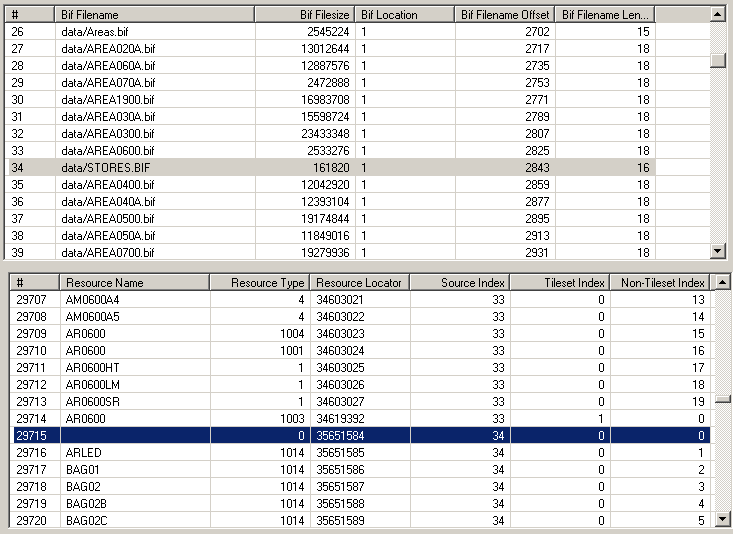Select resource ARLED
This screenshot has width=733, height=534.
click(x=360, y=453)
